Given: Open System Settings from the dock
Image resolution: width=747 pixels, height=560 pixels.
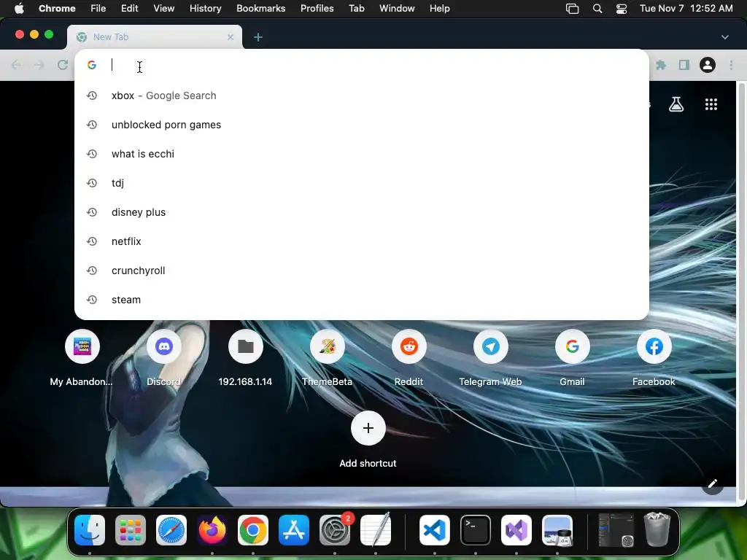Looking at the screenshot, I should [x=335, y=530].
